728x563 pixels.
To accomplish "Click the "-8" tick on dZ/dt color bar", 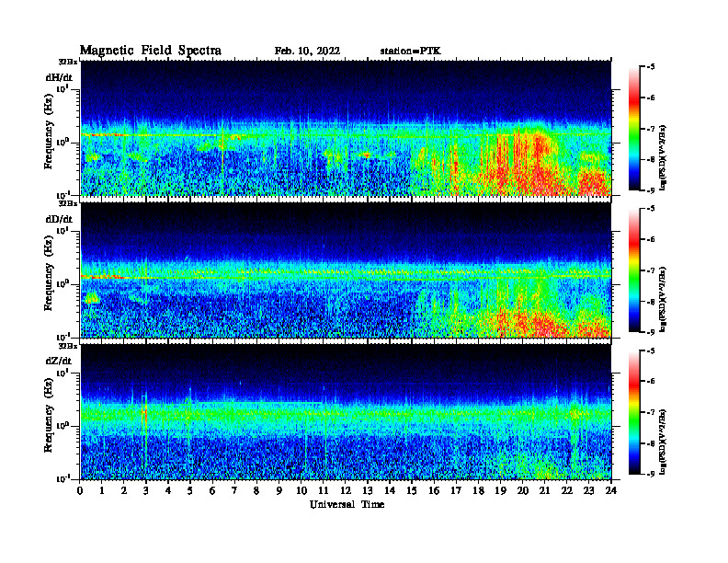I will pos(651,443).
